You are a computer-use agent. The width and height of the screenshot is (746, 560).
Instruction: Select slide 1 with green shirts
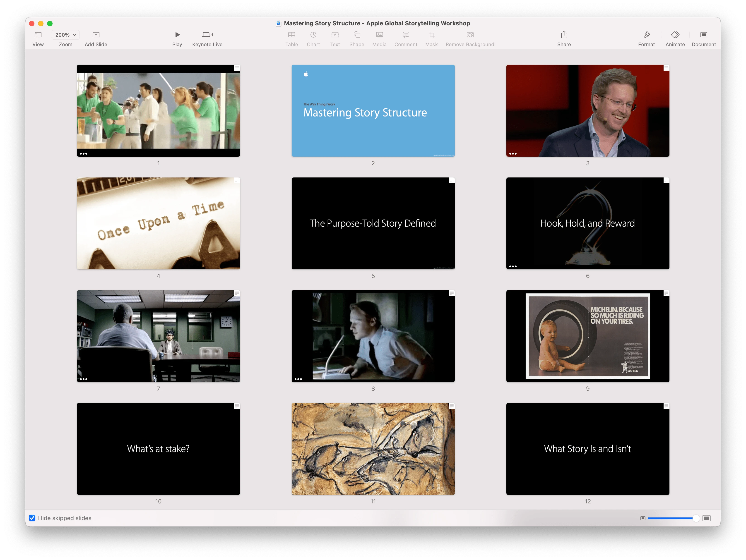pos(159,111)
